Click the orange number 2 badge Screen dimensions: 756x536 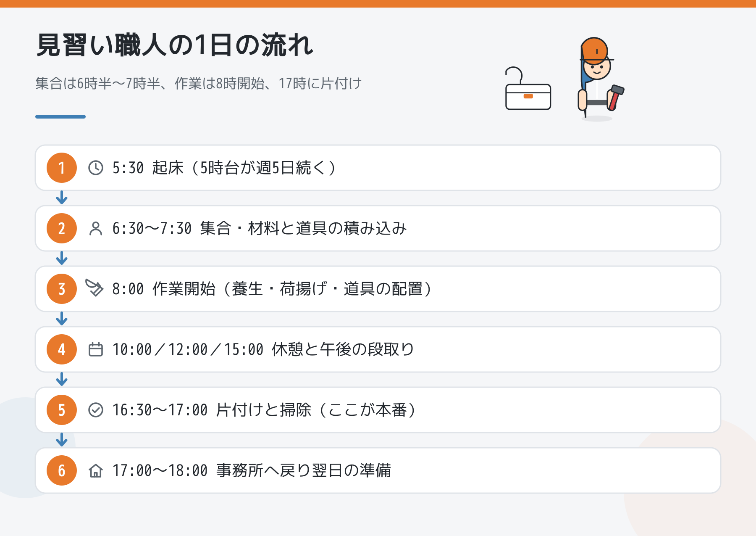click(62, 228)
